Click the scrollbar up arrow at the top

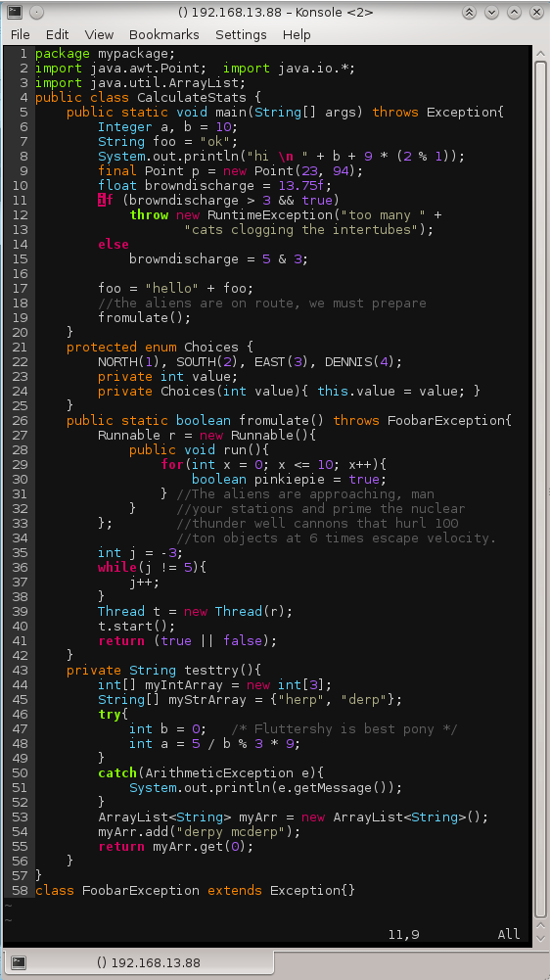[540, 53]
